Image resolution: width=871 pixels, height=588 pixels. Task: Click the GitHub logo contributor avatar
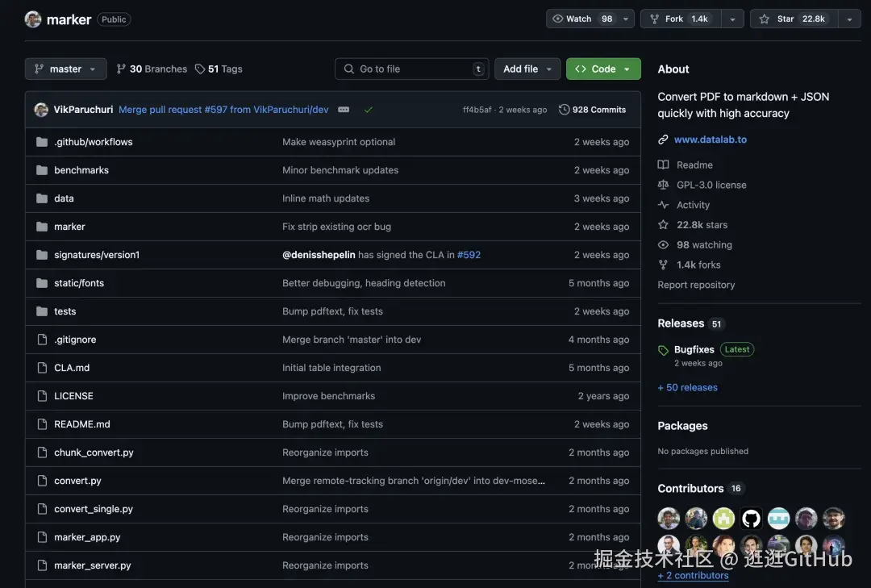(751, 519)
